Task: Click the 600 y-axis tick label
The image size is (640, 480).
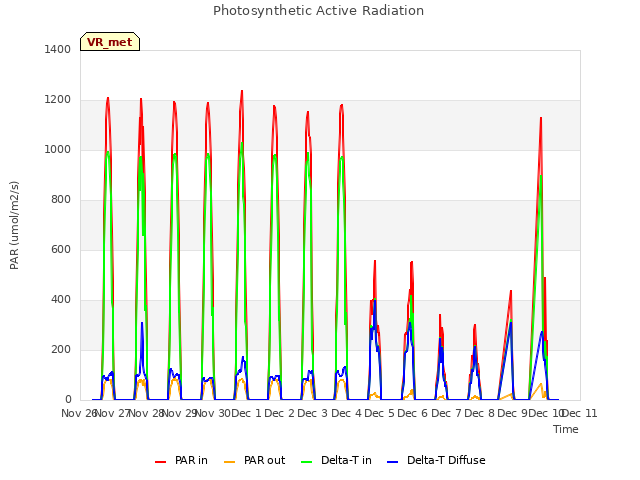Action: [x=61, y=249]
